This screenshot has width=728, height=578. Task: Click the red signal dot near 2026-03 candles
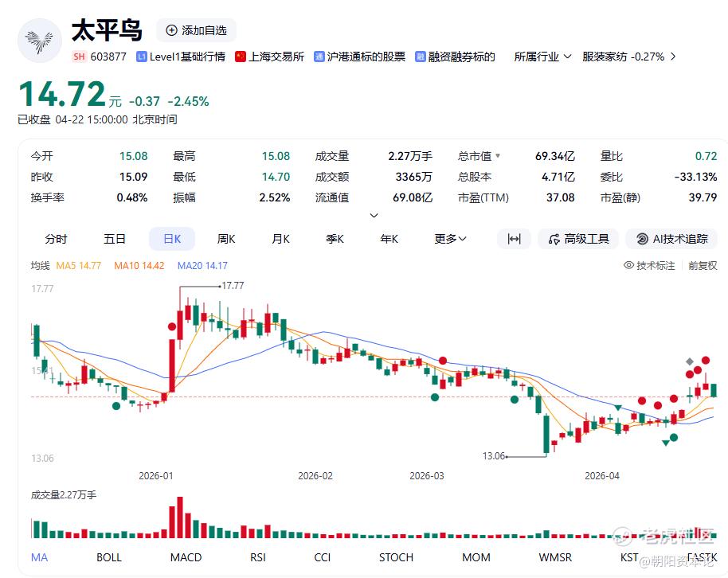tap(443, 361)
